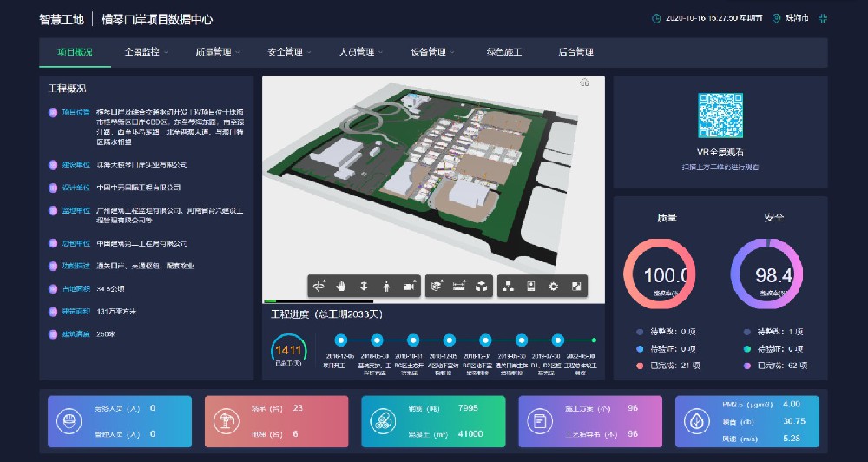Select the measure ruler tool
The height and width of the screenshot is (462, 868).
click(x=459, y=286)
